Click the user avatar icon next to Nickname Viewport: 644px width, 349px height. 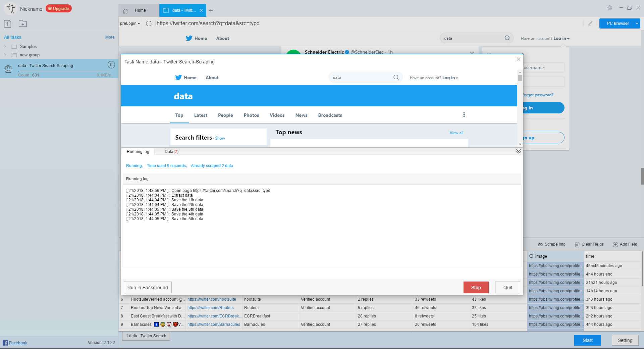[11, 9]
